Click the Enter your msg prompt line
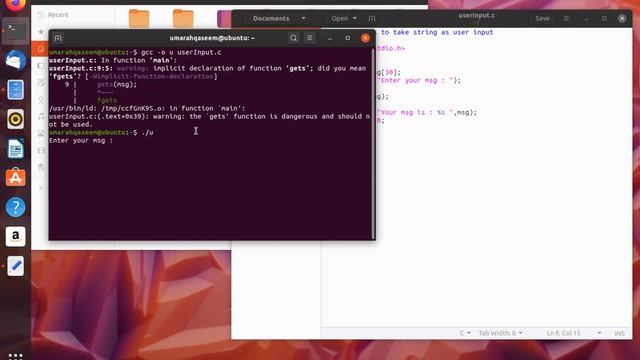This screenshot has height=360, width=640. click(81, 140)
